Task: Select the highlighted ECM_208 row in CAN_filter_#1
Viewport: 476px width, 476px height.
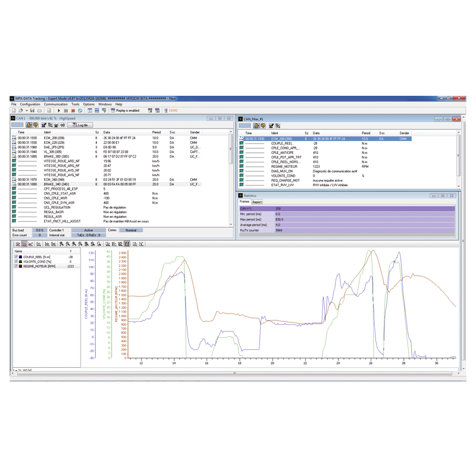Action: click(x=325, y=139)
